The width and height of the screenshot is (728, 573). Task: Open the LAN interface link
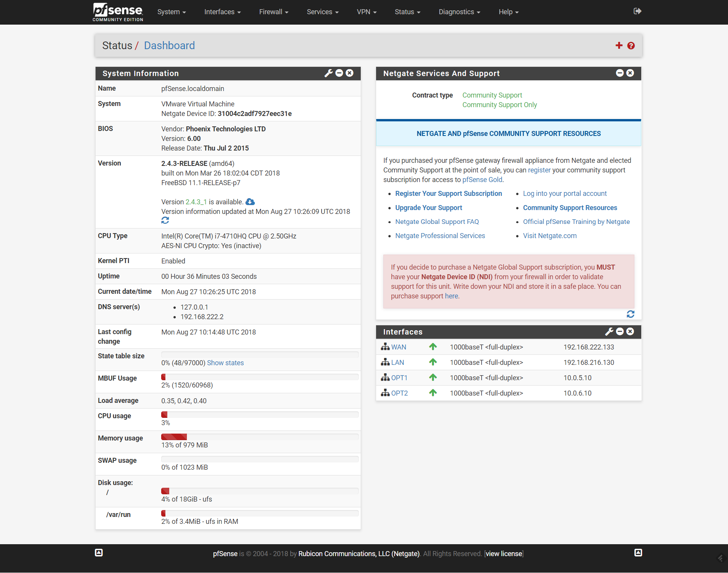tap(397, 363)
